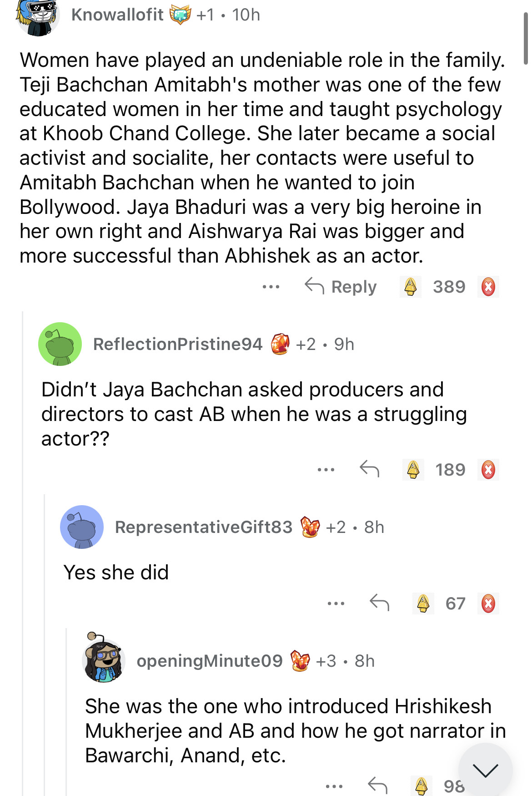Image resolution: width=532 pixels, height=796 pixels.
Task: Tap openingMinute09's avatar with glasses
Action: click(x=104, y=660)
